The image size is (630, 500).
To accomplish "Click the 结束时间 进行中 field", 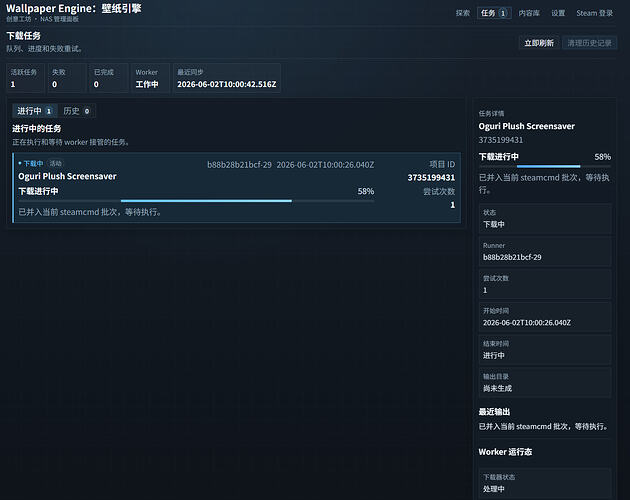I will pos(545,350).
